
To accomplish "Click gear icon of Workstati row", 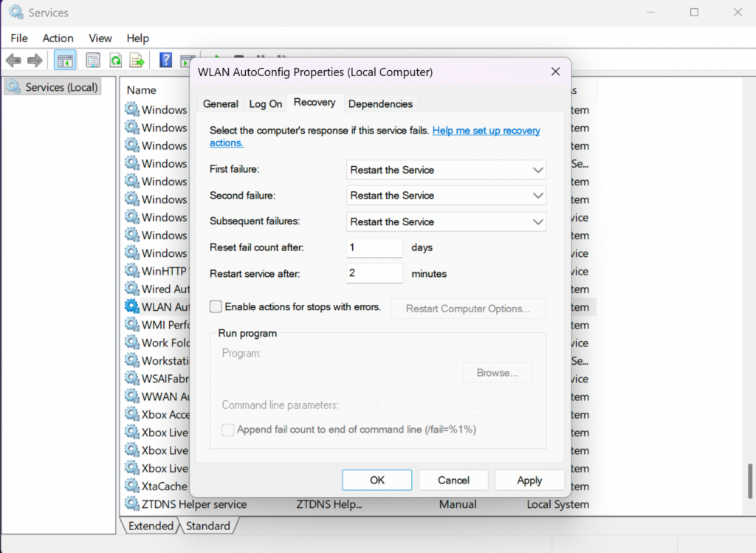I will 131,360.
